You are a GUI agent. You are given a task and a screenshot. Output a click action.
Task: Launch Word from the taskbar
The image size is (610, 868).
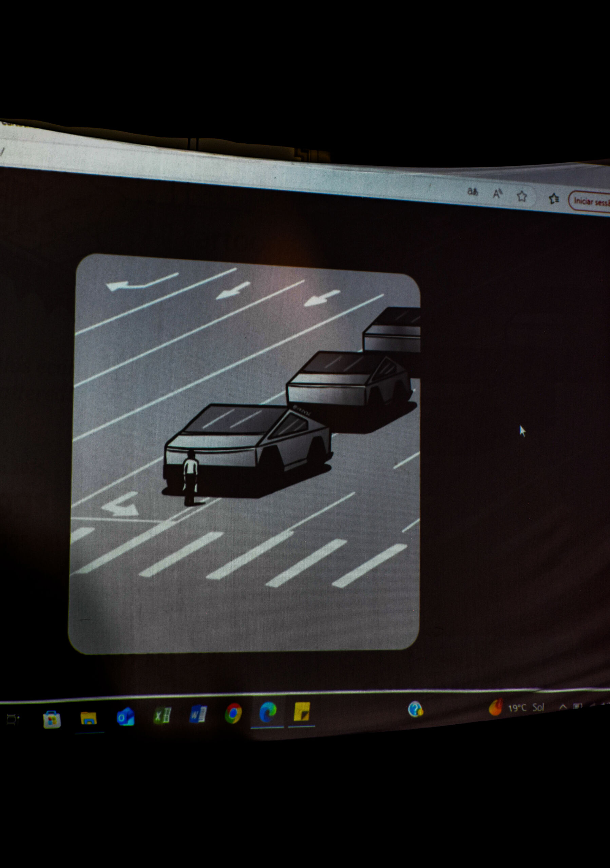(198, 714)
